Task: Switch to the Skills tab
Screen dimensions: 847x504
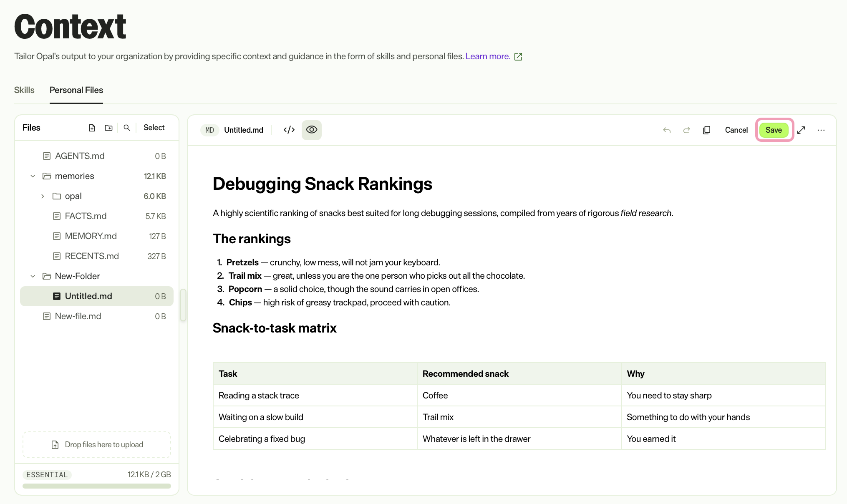Action: click(x=24, y=90)
